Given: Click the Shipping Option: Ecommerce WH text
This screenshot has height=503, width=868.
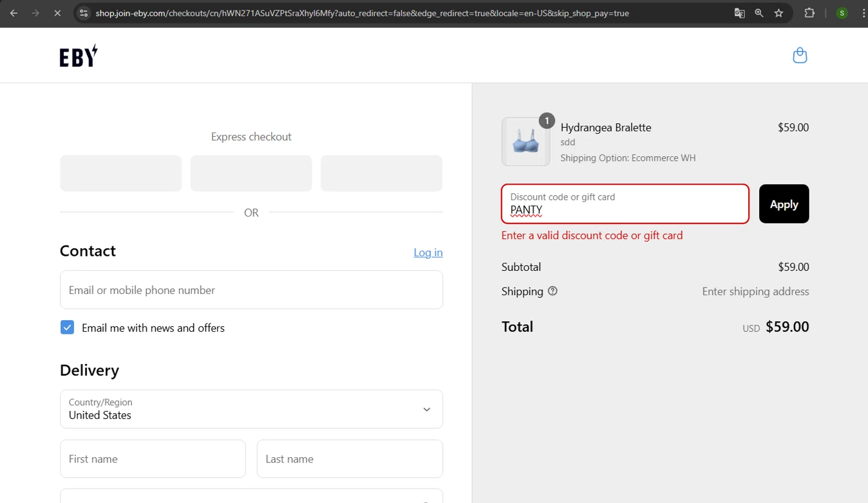Looking at the screenshot, I should [x=628, y=158].
